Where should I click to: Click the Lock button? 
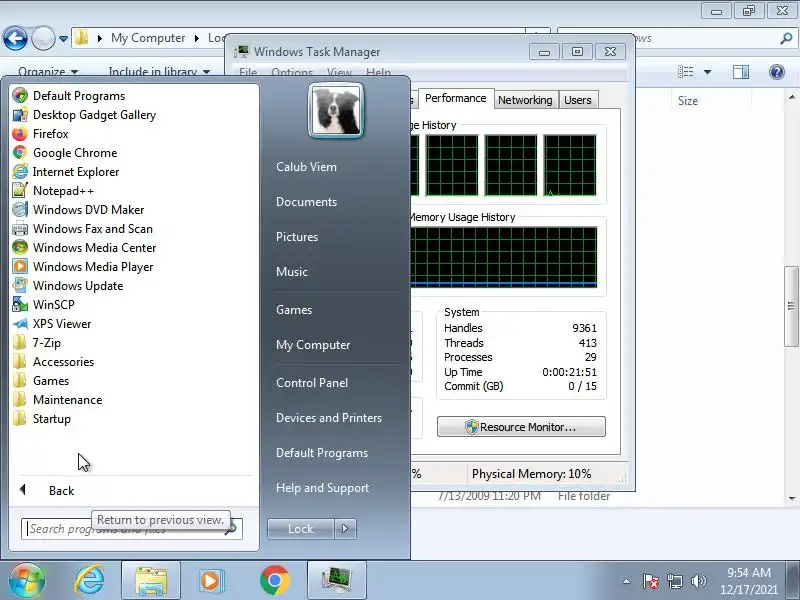[301, 529]
